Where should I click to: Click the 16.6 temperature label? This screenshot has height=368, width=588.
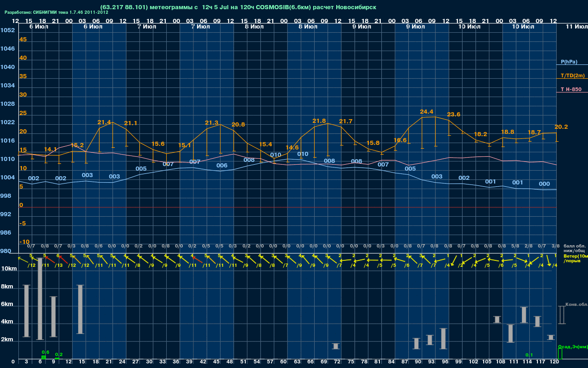click(400, 140)
